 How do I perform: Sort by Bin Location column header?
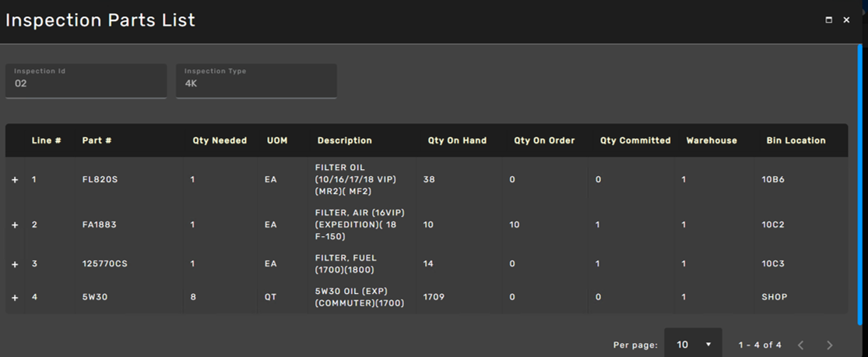pyautogui.click(x=796, y=140)
